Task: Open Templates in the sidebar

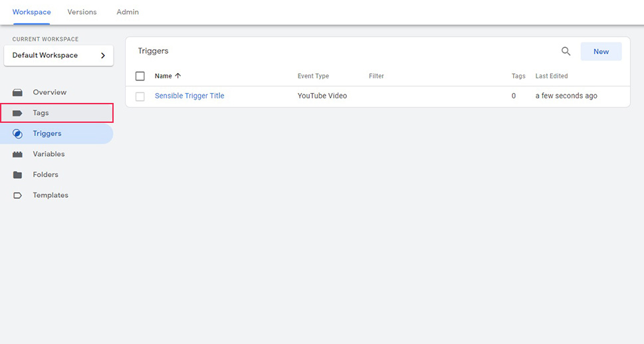Action: 56,195
